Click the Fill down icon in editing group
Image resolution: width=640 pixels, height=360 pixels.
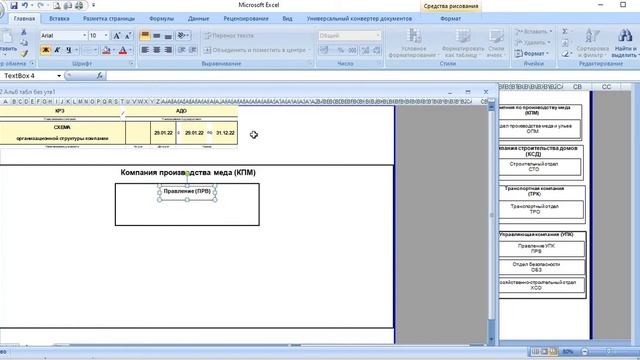coord(565,43)
